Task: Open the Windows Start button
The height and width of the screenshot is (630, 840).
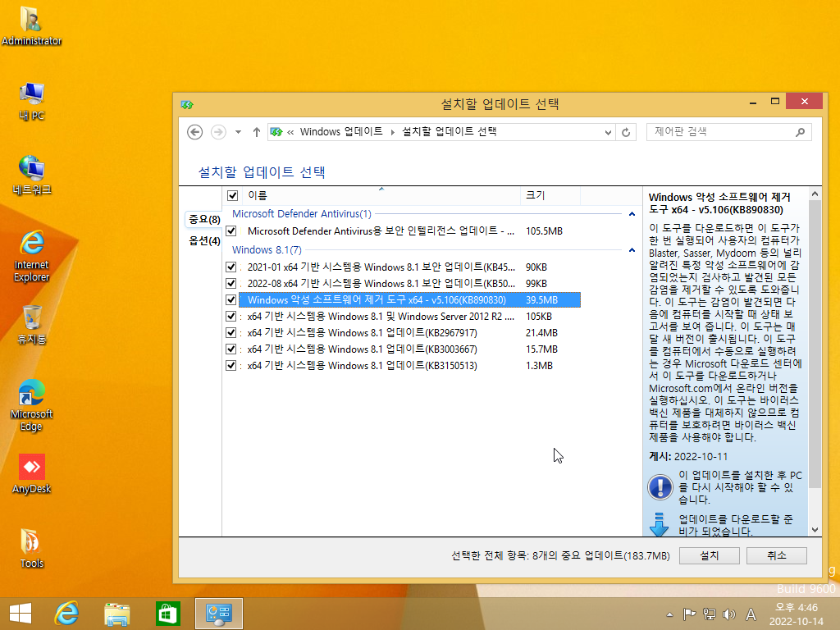Action: pyautogui.click(x=21, y=614)
